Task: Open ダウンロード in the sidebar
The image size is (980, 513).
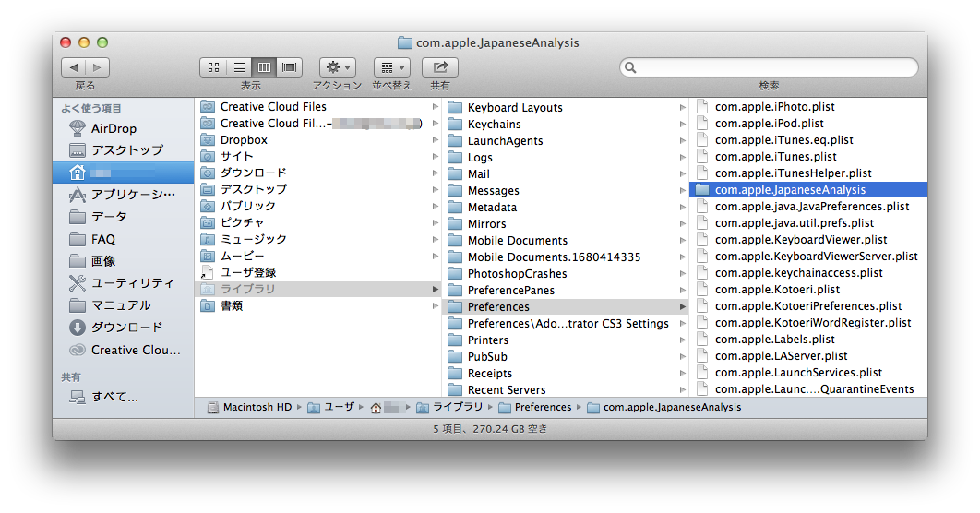Action: click(x=123, y=328)
